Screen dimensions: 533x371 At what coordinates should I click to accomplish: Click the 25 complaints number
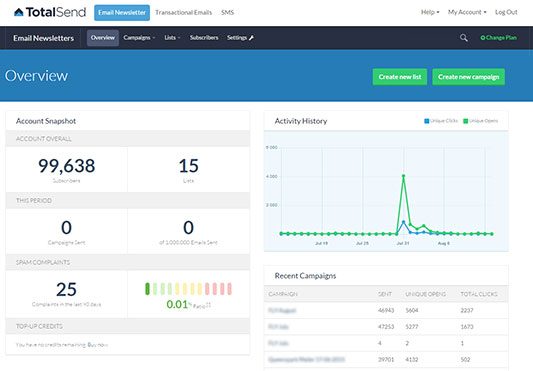(66, 289)
